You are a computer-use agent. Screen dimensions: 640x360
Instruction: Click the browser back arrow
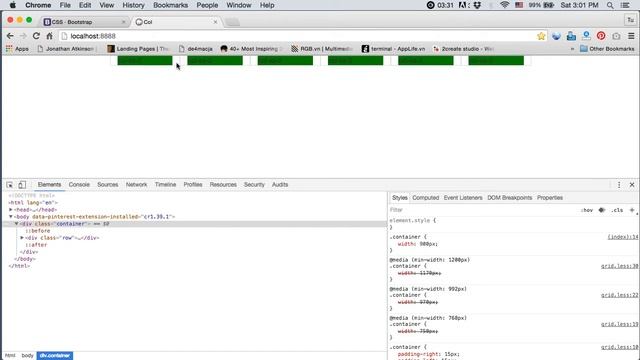coord(10,36)
